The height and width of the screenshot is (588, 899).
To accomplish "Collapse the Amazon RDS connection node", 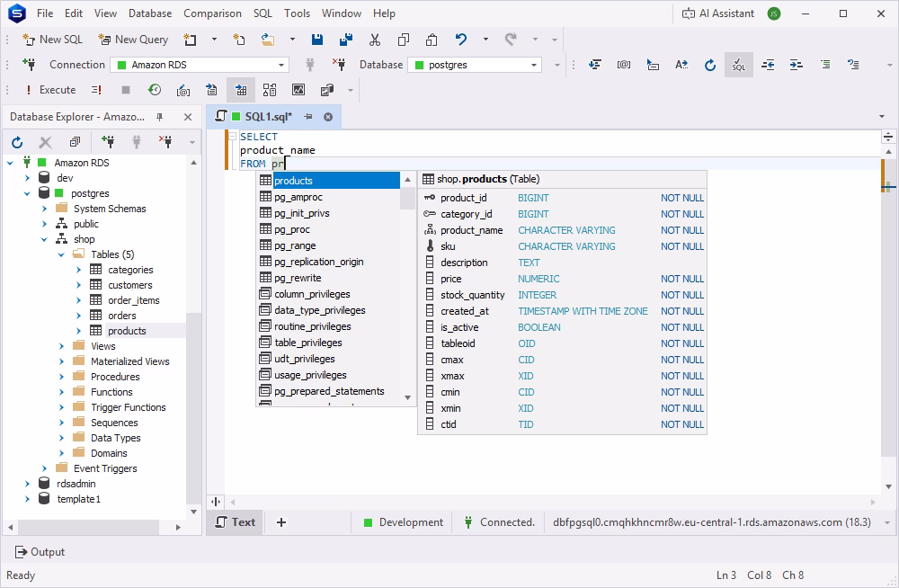I will pyautogui.click(x=10, y=163).
